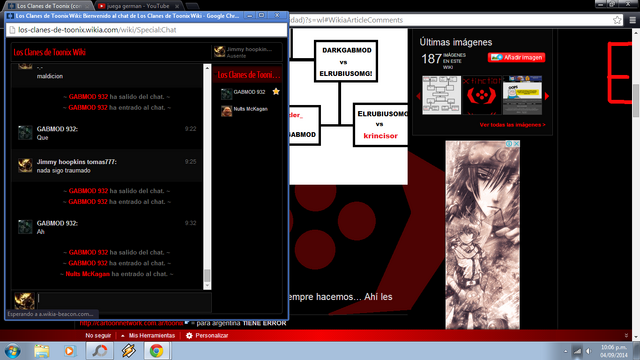
Task: Bookmark this page with the star icon
Action: tap(617, 20)
